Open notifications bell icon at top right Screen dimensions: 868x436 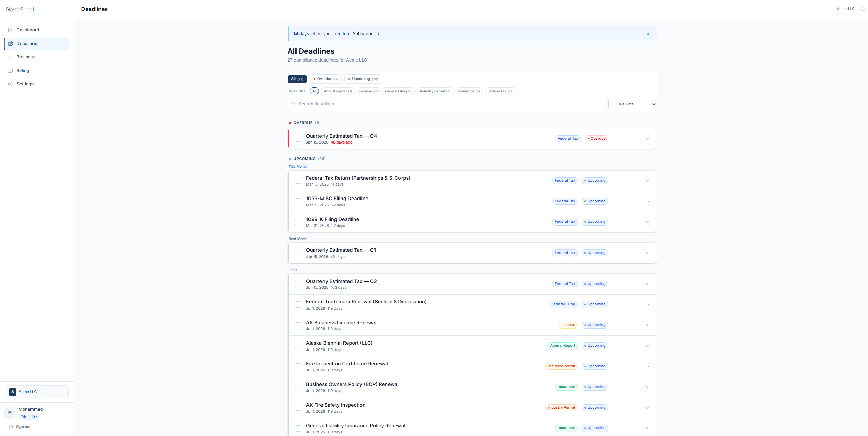point(862,9)
